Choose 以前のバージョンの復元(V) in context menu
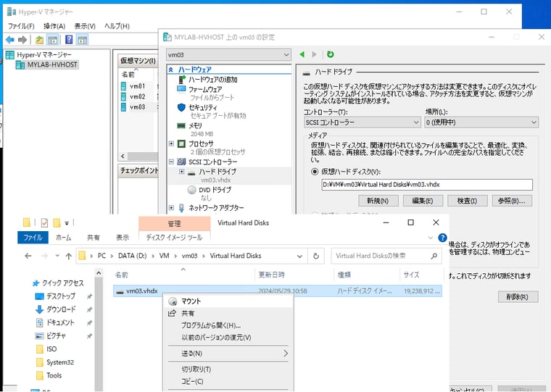Viewport: 551px width, 392px height. click(228, 337)
